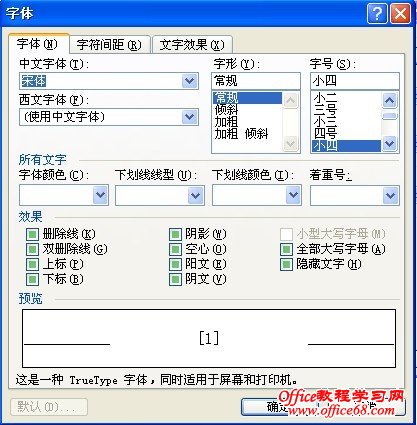This screenshot has width=417, height=425.
Task: Expand the 着重号 emphasis mark dropdown
Action: pos(390,195)
